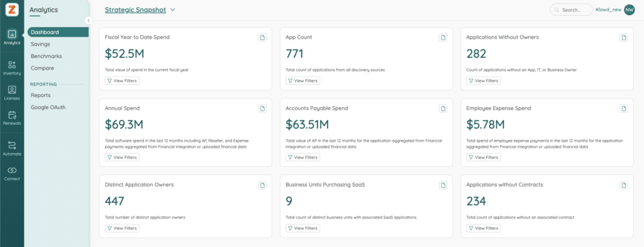Export the App Count card report
Screen dimensions: 644x247
coord(443,37)
